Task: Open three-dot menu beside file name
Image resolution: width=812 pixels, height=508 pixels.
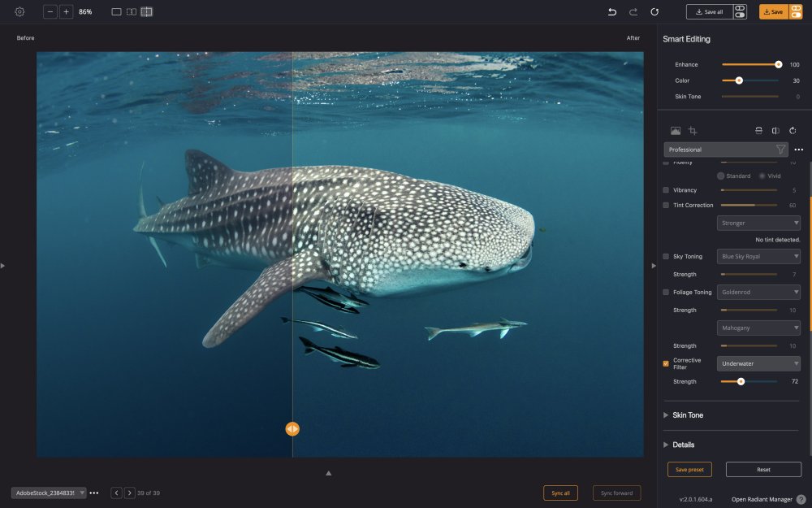Action: 93,493
